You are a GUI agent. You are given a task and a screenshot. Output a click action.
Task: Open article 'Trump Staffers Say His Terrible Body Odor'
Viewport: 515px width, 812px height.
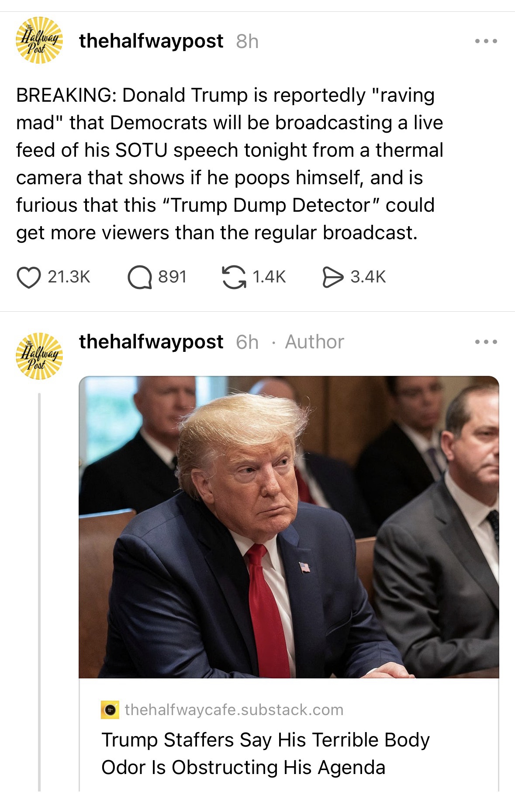coord(266,753)
